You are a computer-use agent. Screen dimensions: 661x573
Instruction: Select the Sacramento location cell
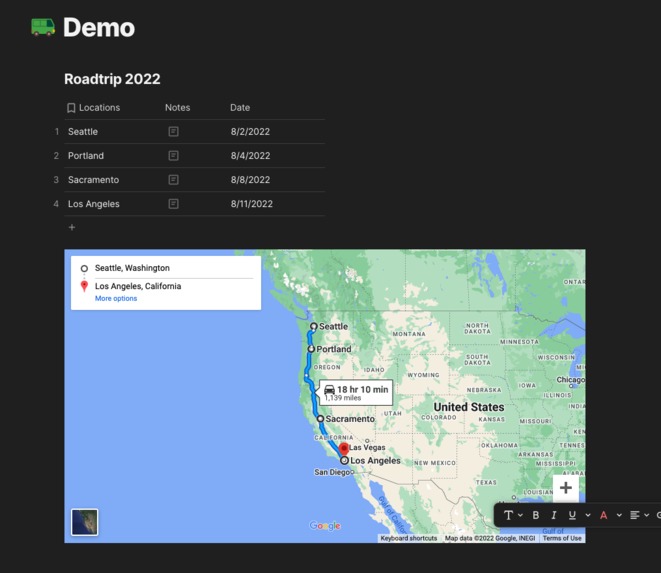94,180
